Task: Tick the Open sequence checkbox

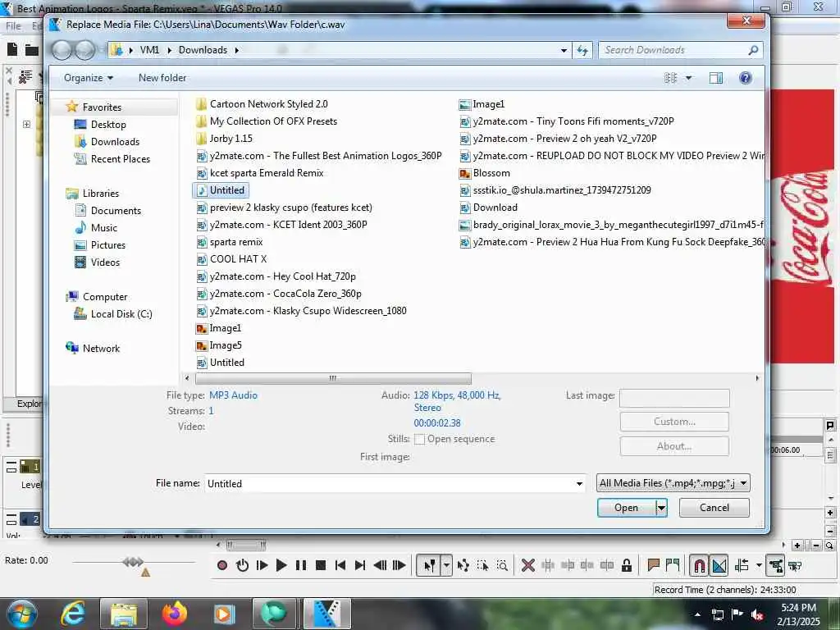Action: pyautogui.click(x=419, y=439)
